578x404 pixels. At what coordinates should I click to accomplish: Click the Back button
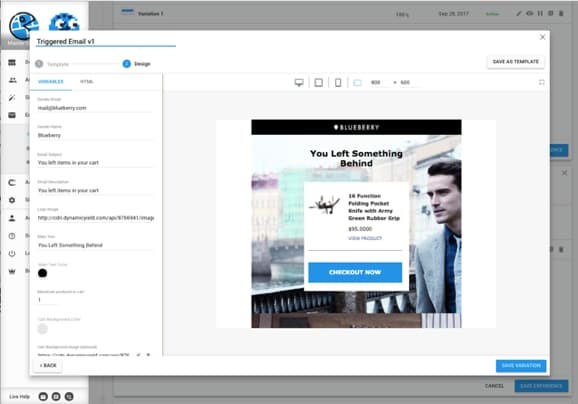tap(48, 365)
